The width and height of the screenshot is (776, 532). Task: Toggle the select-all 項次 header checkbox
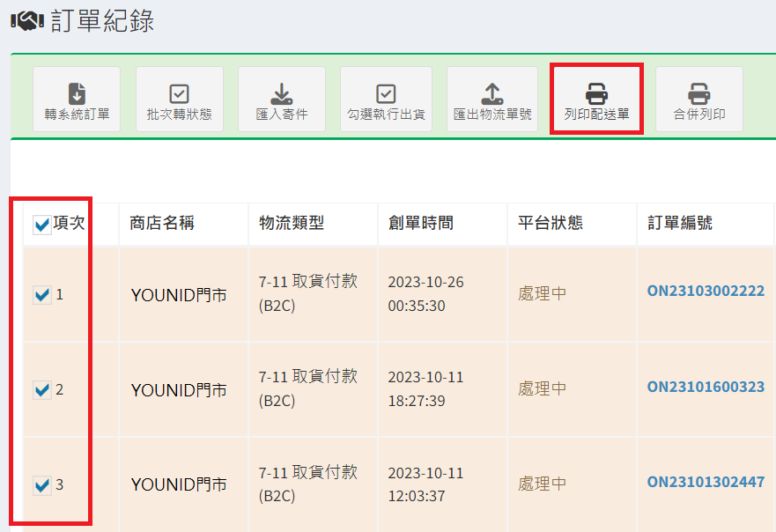(x=41, y=225)
